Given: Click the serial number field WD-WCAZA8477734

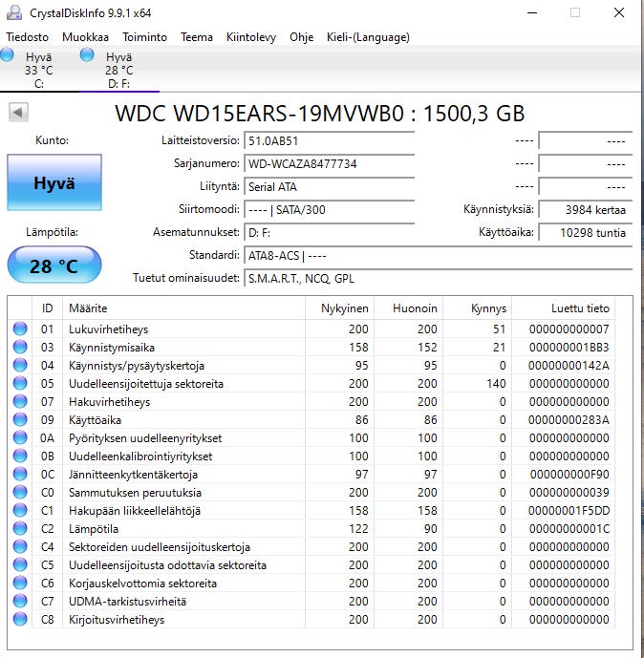Looking at the screenshot, I should coord(329,163).
